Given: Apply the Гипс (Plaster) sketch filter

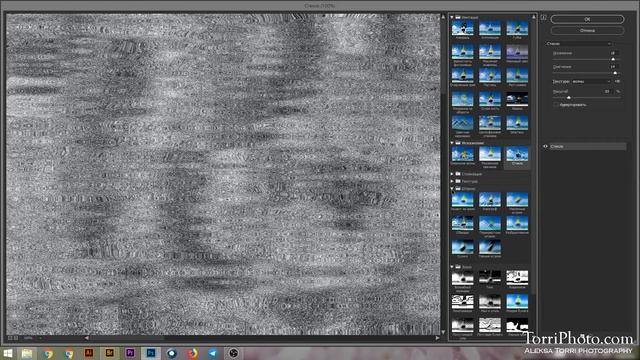Looking at the screenshot, I should (x=490, y=278).
